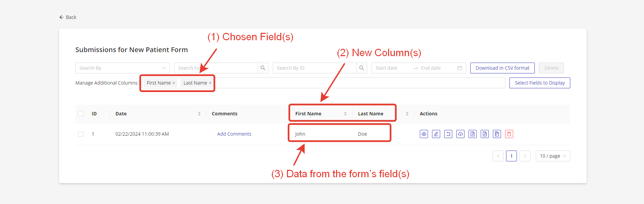Sort the table by Date column
Image resolution: width=644 pixels, height=204 pixels.
(x=199, y=114)
